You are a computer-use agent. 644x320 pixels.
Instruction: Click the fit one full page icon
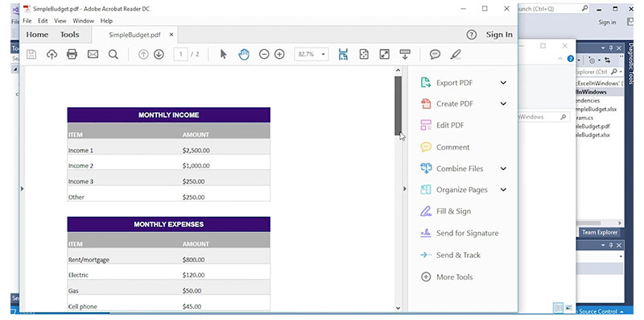[364, 54]
